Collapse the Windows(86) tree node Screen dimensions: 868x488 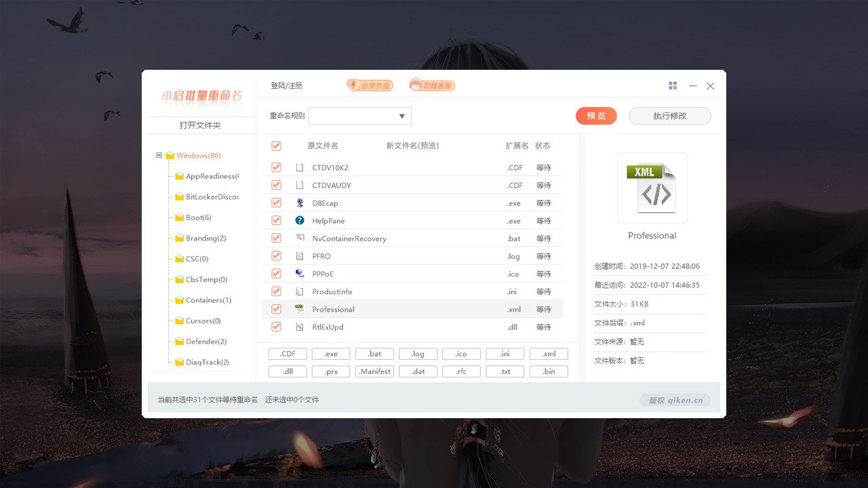pyautogui.click(x=157, y=155)
